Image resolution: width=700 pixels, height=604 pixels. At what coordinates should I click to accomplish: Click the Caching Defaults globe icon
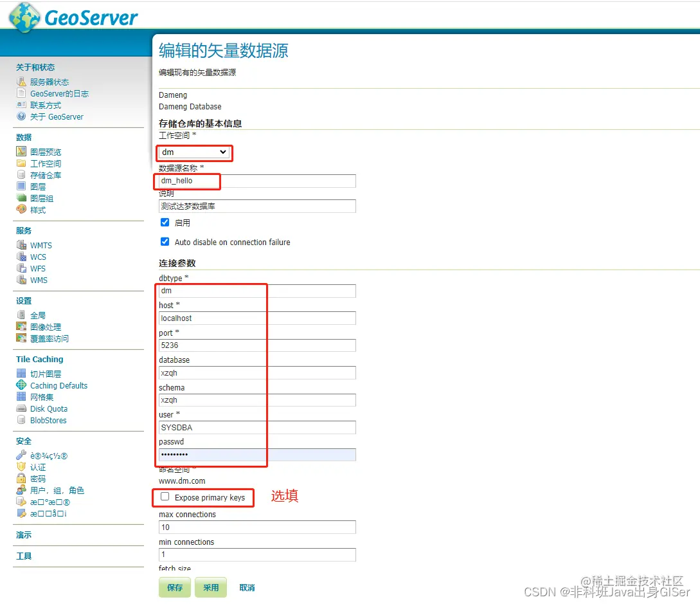click(21, 385)
